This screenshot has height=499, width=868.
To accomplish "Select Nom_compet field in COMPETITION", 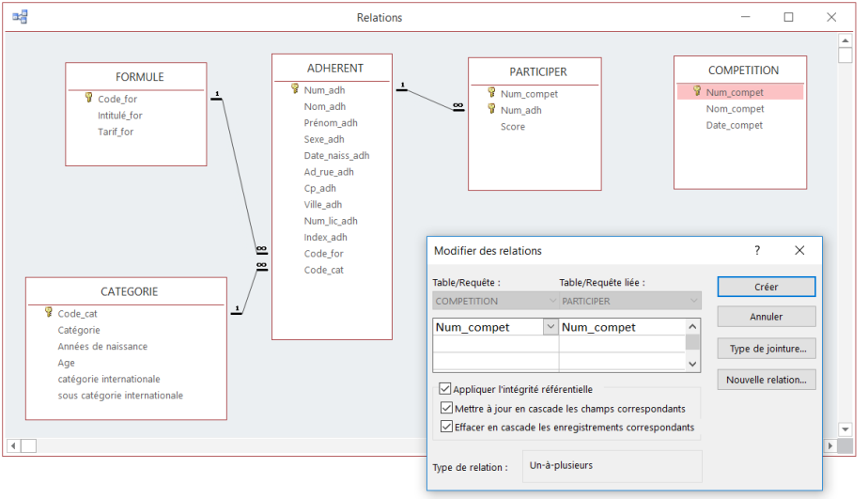I will 735,109.
